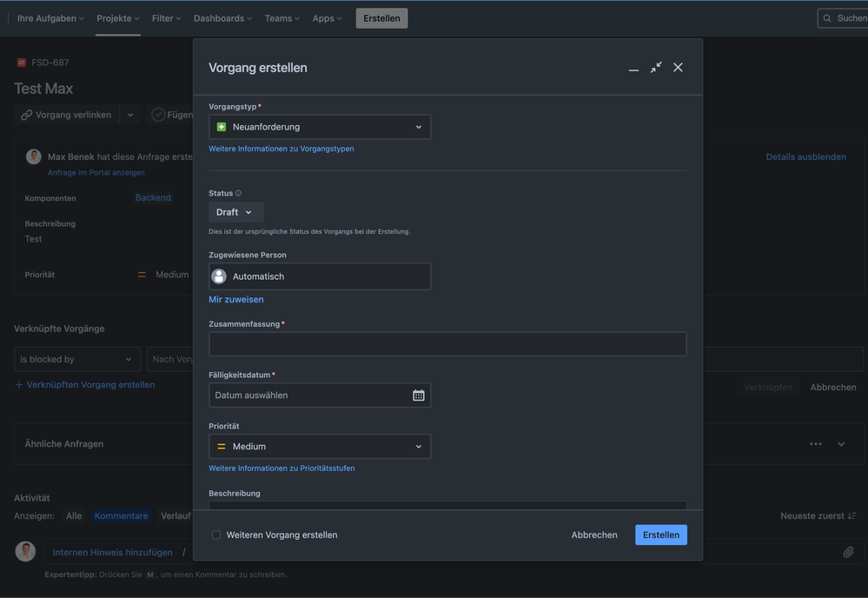Viewport: 868px width, 598px height.
Task: Open the Dashboards menu
Action: tap(222, 18)
